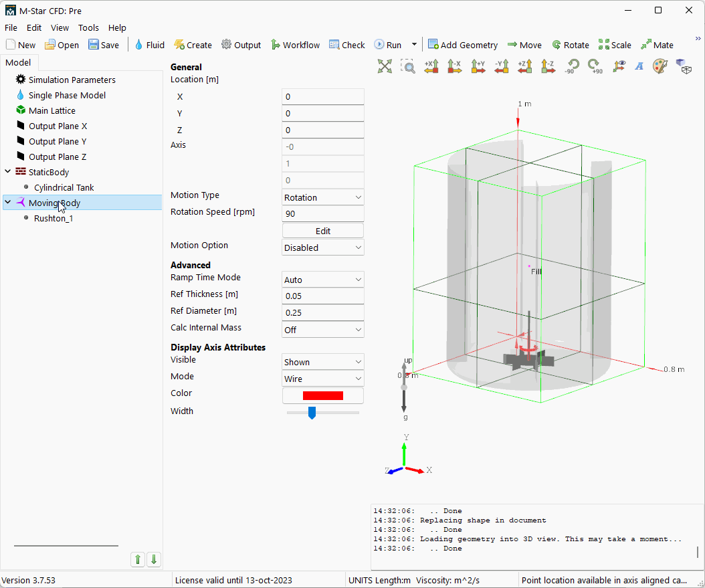Click the Move tool
The width and height of the screenshot is (705, 588).
(524, 45)
